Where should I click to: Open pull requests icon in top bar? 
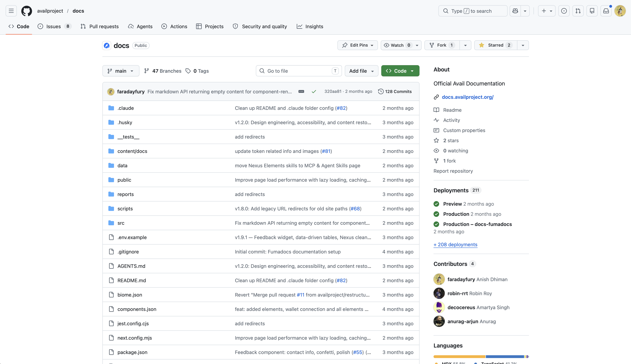pyautogui.click(x=578, y=11)
